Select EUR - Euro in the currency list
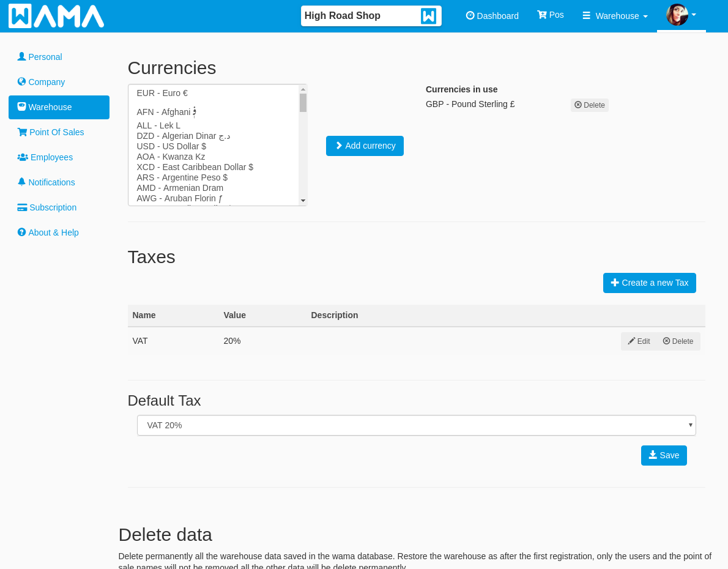 pyautogui.click(x=214, y=94)
